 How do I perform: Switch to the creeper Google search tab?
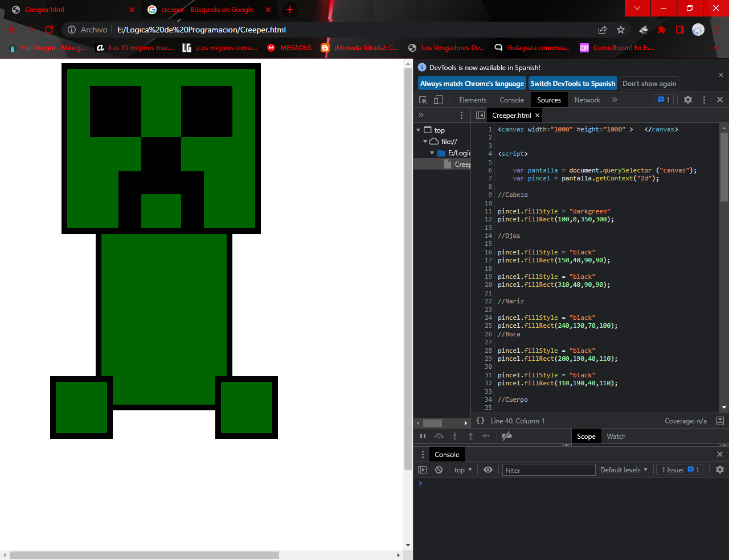210,10
